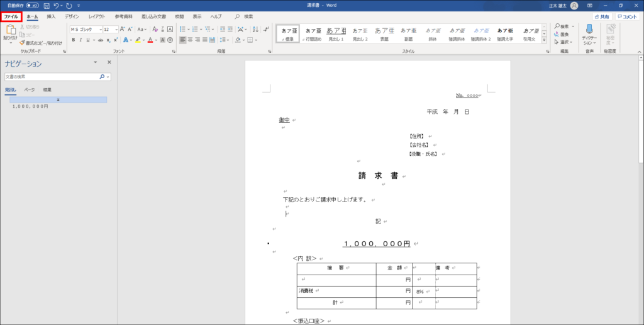Open the text highlight color dropdown arrow

(x=144, y=40)
